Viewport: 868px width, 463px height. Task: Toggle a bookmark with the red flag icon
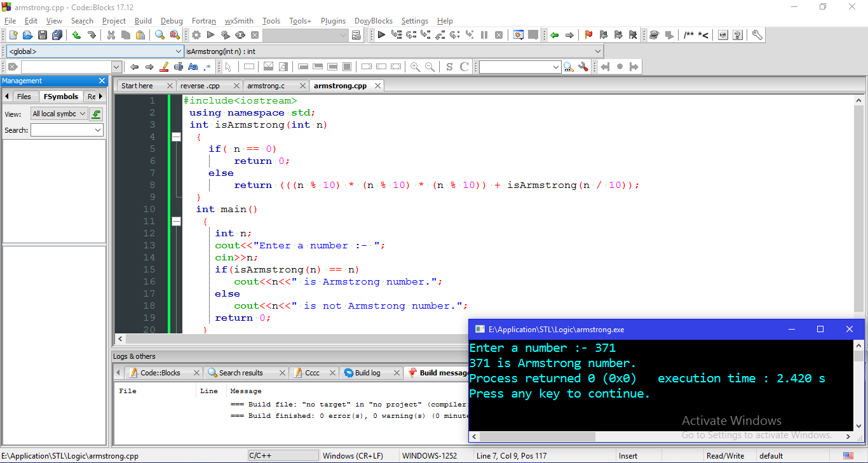(x=589, y=35)
